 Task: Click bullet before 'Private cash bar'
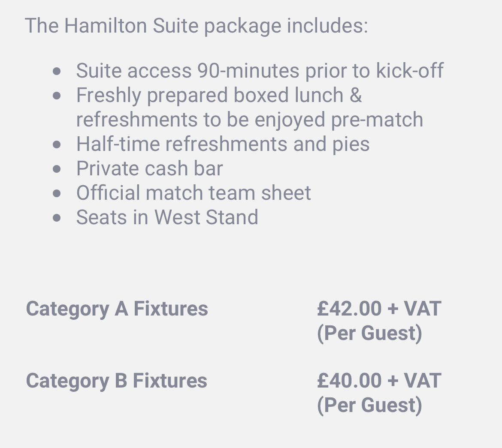(x=57, y=169)
